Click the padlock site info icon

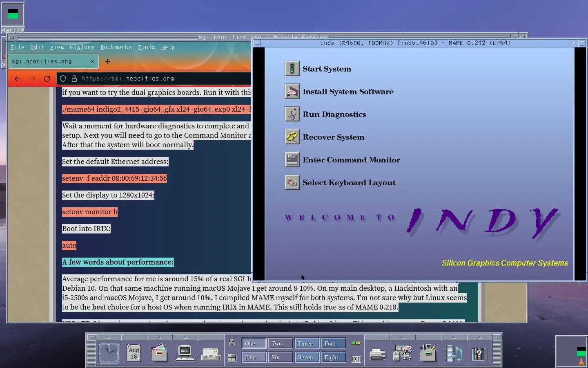tap(74, 79)
